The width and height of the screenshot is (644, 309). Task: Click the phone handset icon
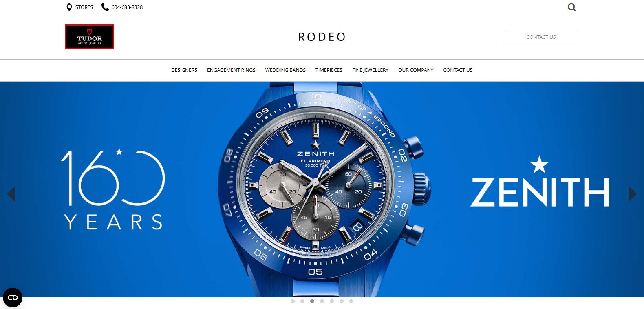click(105, 7)
